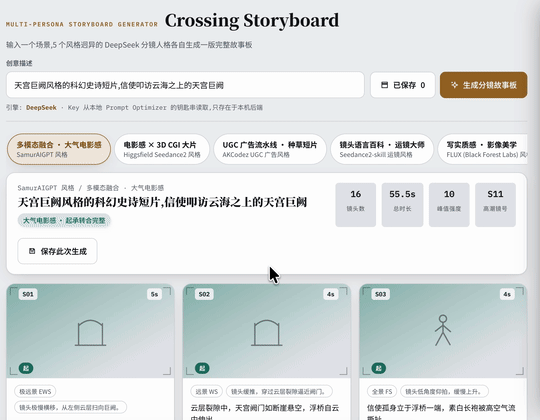Click the 16 镜头数 stat tile

(356, 205)
